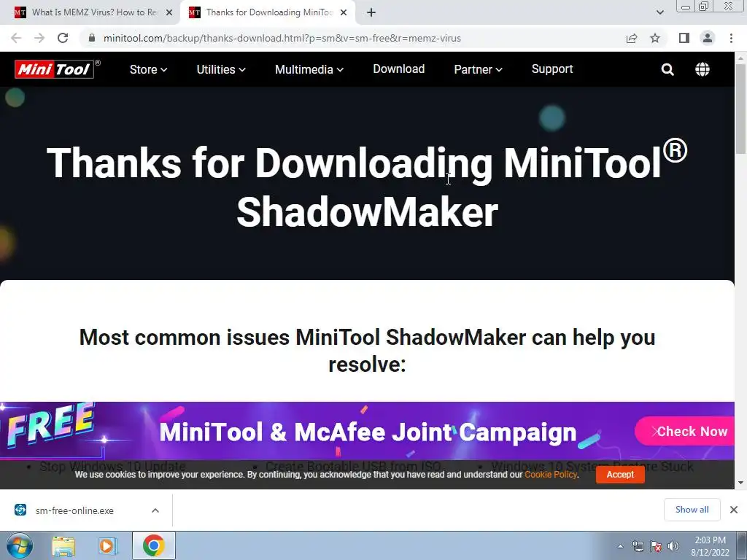The image size is (747, 560).
Task: Bookmark this page with the star icon
Action: [x=655, y=38]
